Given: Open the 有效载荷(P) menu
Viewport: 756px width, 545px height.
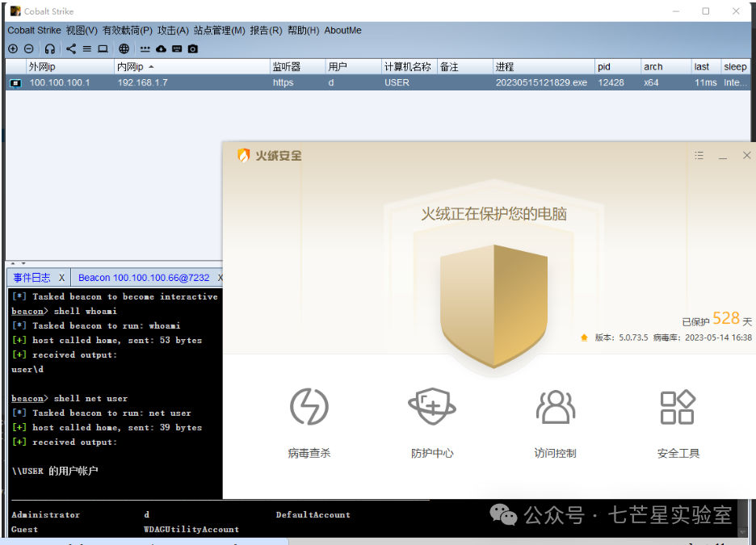Looking at the screenshot, I should (x=128, y=31).
